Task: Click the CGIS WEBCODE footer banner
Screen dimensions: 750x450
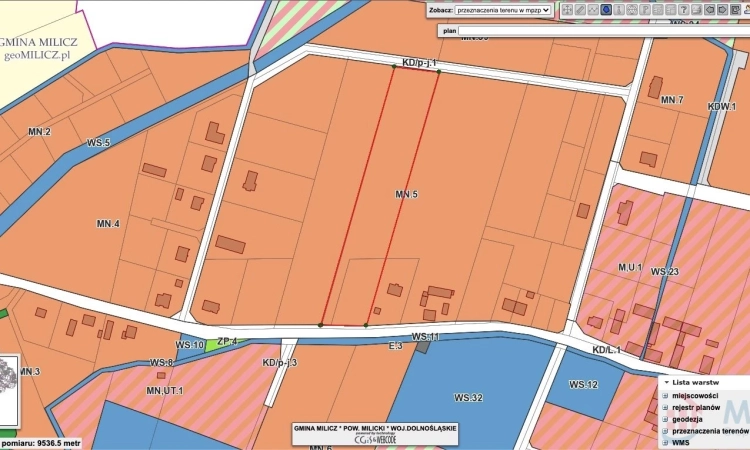Action: (375, 436)
